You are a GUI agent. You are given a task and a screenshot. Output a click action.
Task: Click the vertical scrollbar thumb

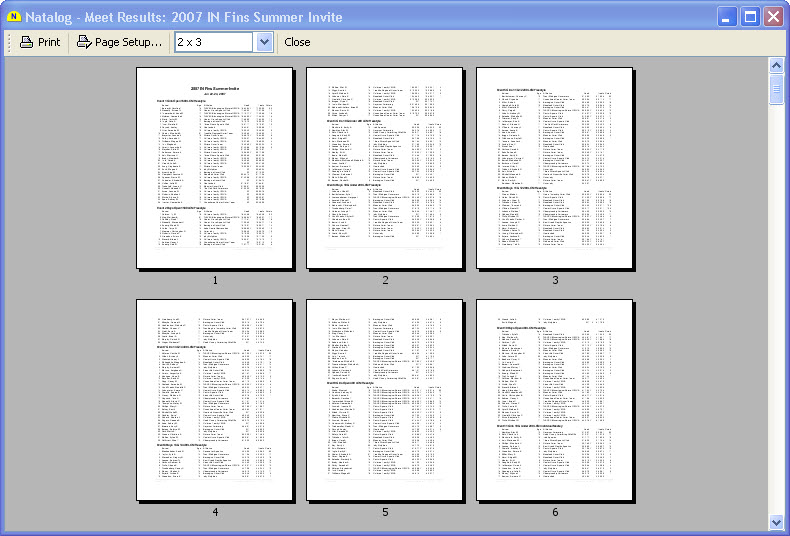point(776,90)
